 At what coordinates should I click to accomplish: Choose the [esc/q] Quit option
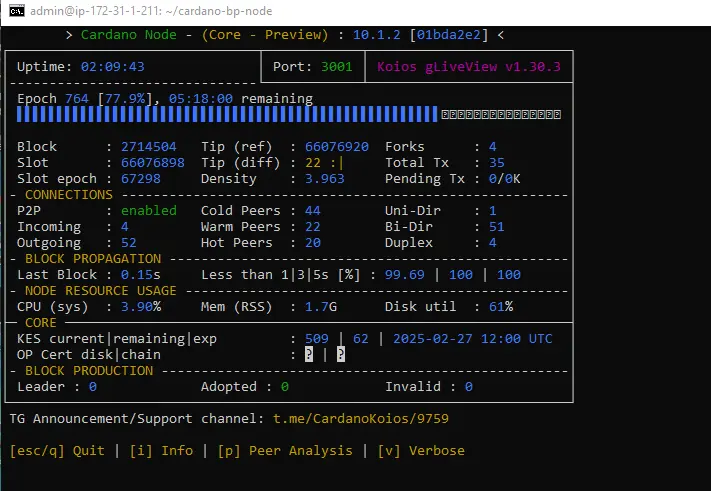click(x=57, y=450)
